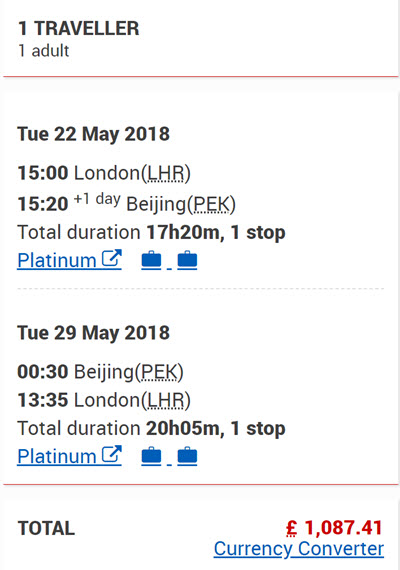Open the Currency Converter link
Image resolution: width=400 pixels, height=570 pixels.
click(x=299, y=549)
